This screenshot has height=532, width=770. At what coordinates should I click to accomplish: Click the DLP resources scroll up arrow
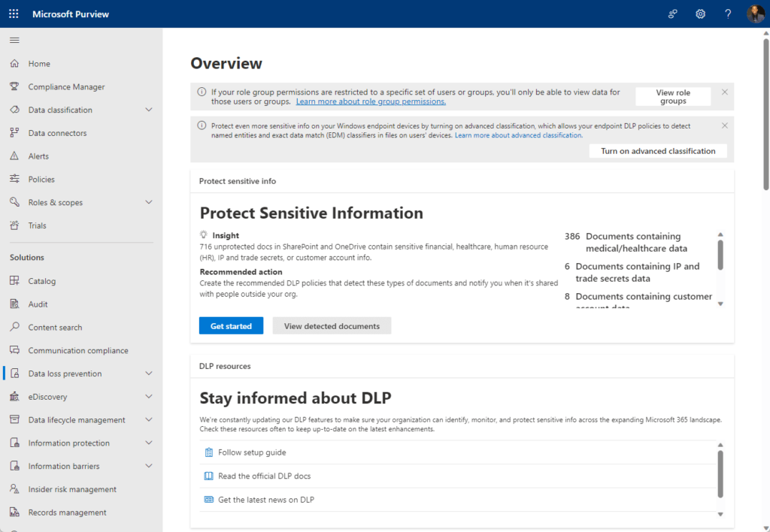pos(720,445)
